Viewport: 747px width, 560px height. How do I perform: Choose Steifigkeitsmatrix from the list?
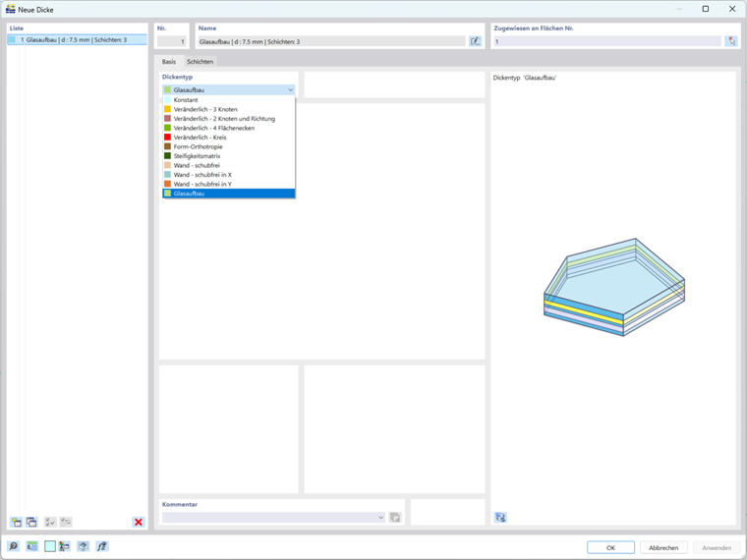pyautogui.click(x=229, y=155)
